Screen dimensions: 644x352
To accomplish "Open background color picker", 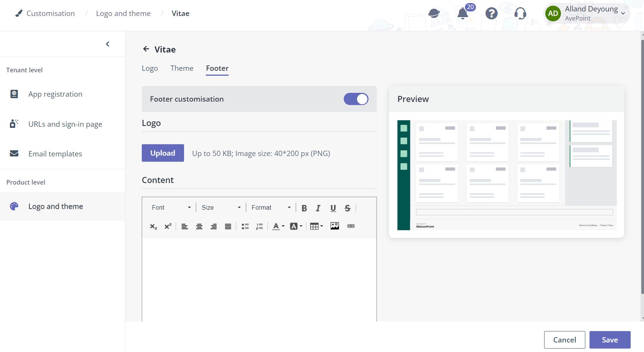I will coord(296,226).
